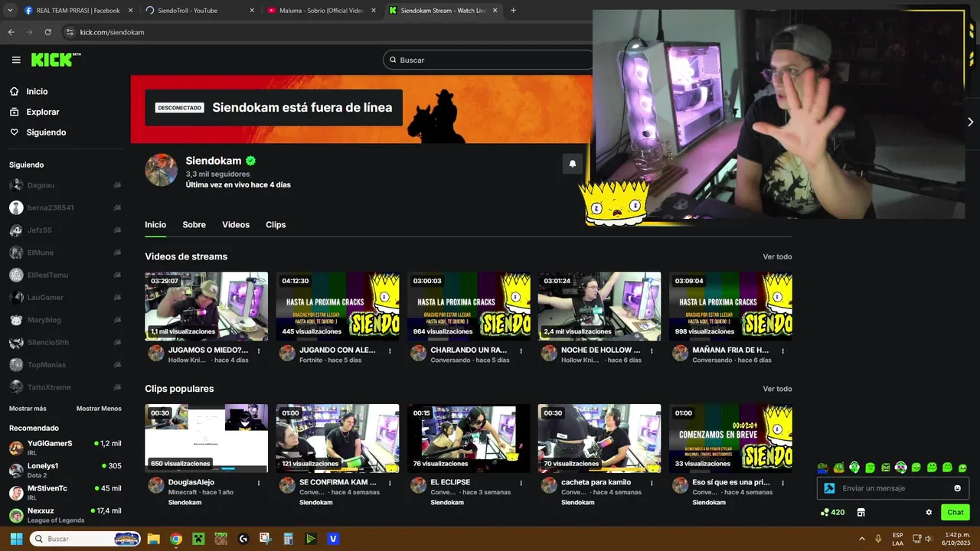This screenshot has height=551, width=980.
Task: Open options menu for SE CONFIRMA KAM clip
Action: point(390,484)
